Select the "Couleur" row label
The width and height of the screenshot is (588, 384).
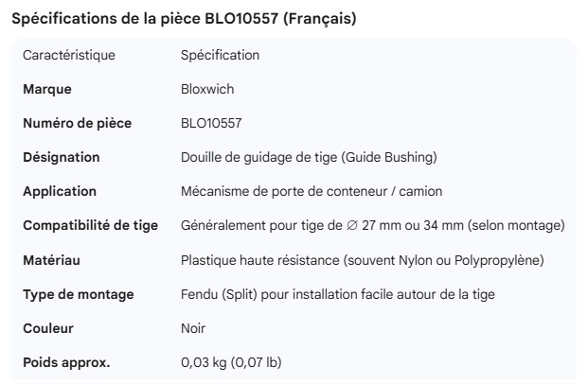(x=48, y=328)
